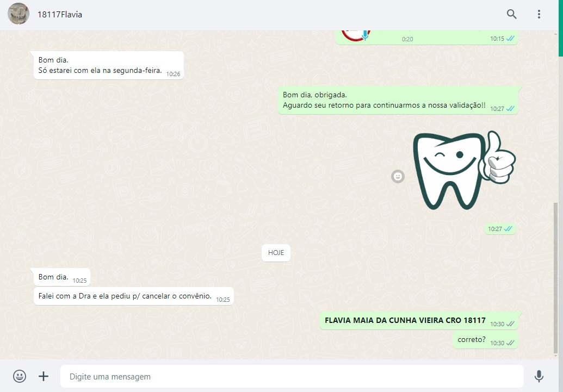Click the HOJE date separator
Screen dimensions: 563x392
(276, 253)
